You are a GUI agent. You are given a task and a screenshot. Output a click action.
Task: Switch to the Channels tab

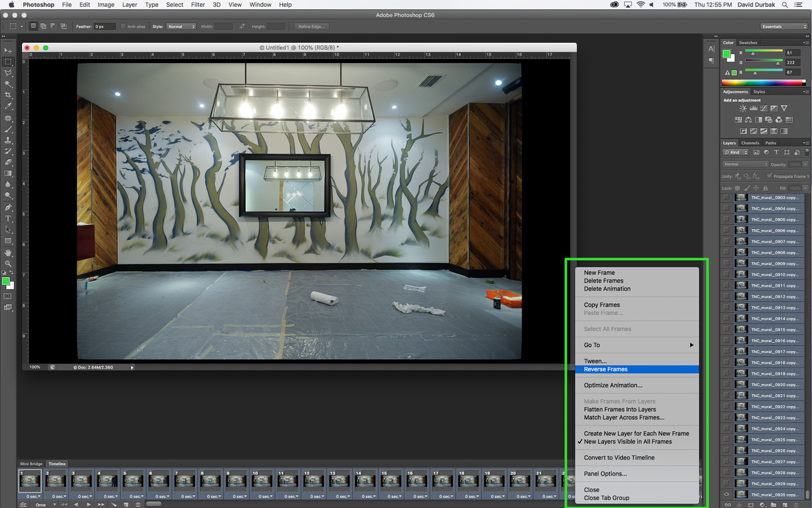click(751, 143)
